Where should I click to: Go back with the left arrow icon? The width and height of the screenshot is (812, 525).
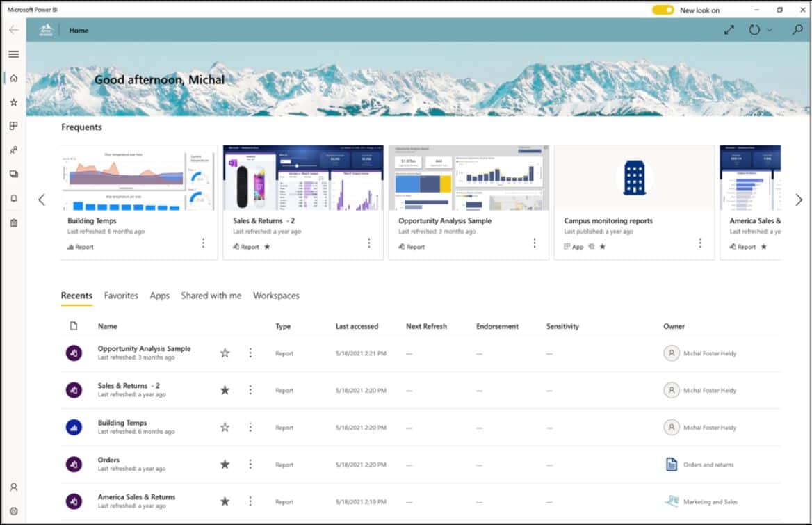tap(14, 30)
